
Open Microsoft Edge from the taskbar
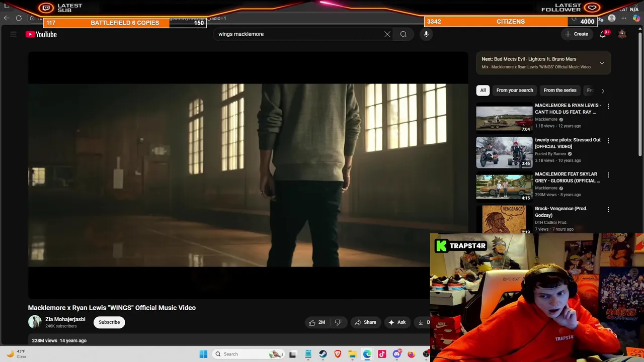pos(367,354)
